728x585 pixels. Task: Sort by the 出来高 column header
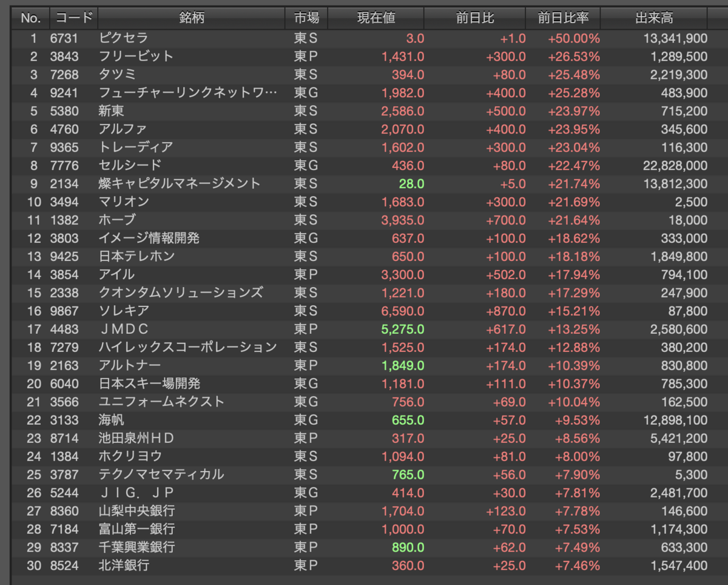[x=654, y=18]
